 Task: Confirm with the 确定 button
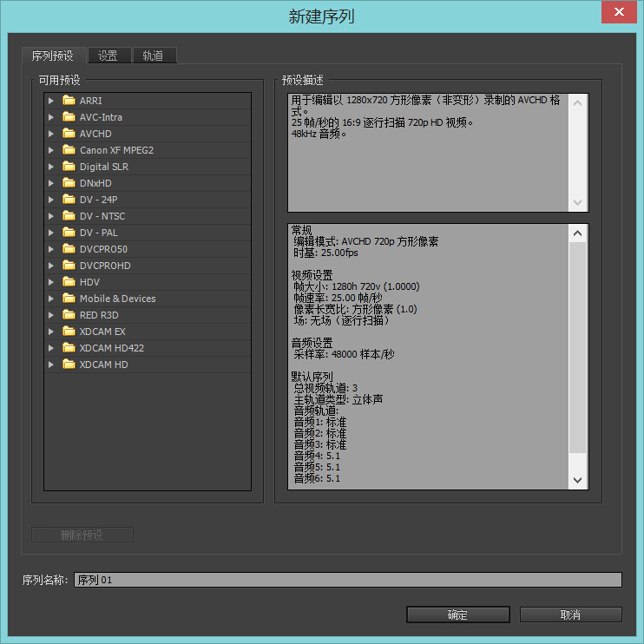457,614
